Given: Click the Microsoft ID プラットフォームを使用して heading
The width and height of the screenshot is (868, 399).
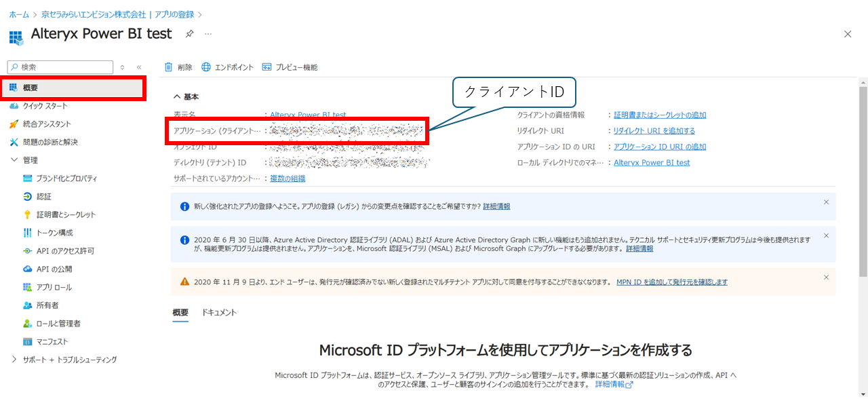Looking at the screenshot, I should [x=506, y=350].
